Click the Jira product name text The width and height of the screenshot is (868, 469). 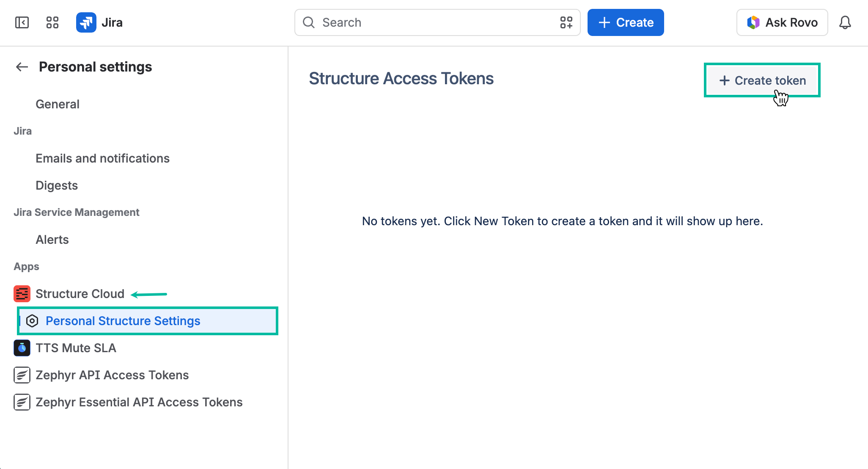point(112,22)
